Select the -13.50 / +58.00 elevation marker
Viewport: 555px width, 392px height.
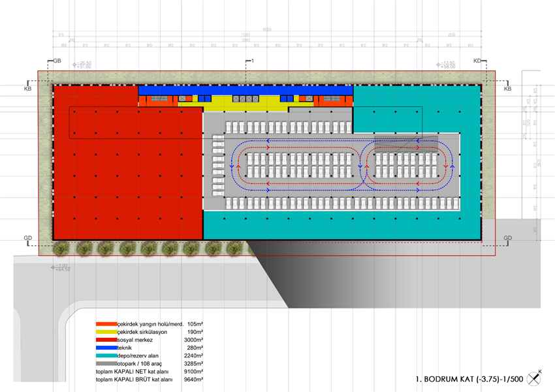[447, 65]
